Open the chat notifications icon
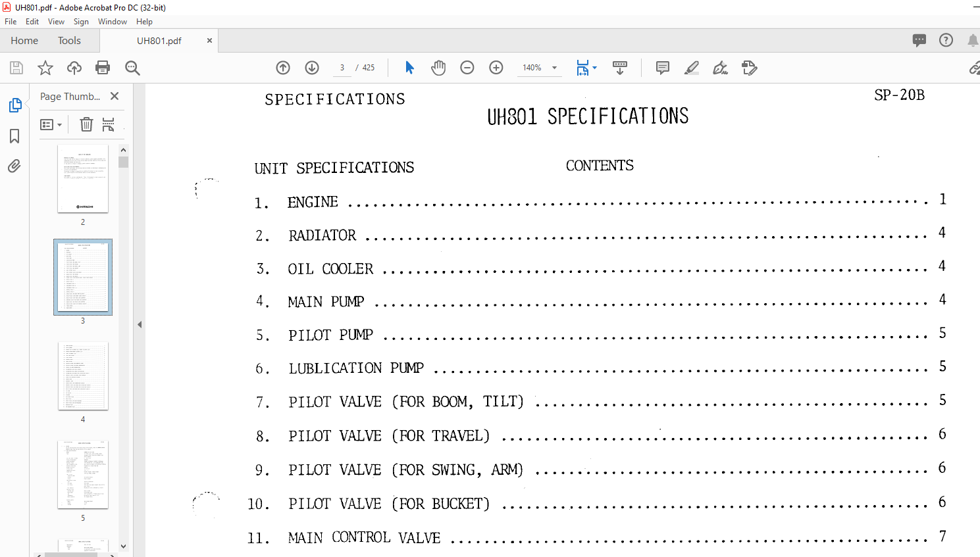Image resolution: width=980 pixels, height=557 pixels. (x=919, y=40)
